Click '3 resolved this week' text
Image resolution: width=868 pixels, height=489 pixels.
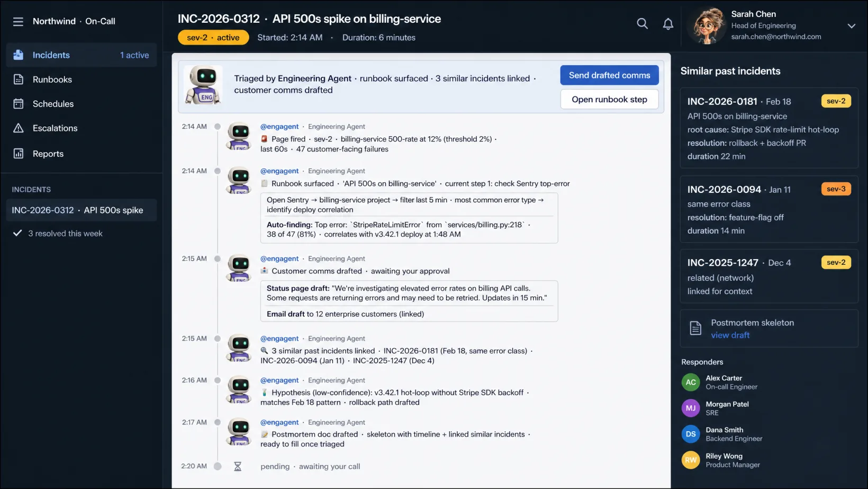(x=65, y=234)
